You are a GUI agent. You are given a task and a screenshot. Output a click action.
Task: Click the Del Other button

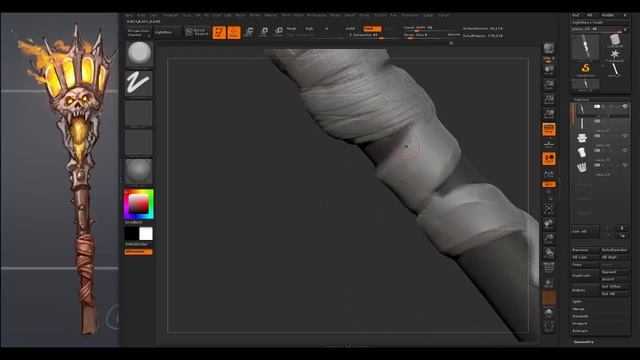(614, 287)
